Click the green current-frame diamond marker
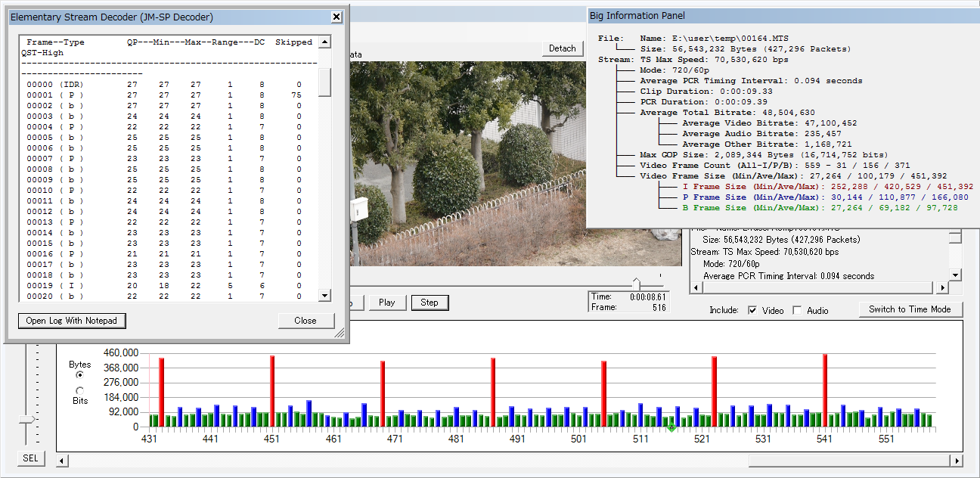The image size is (980, 478). [671, 428]
